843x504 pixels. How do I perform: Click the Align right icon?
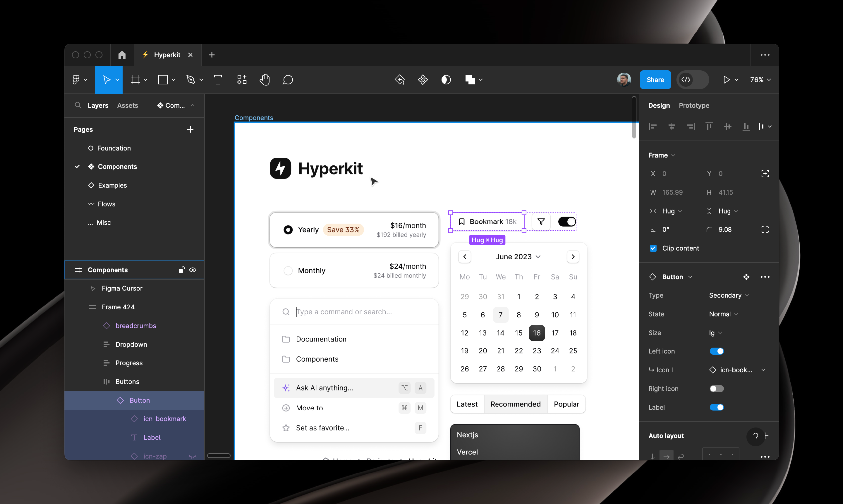point(690,127)
